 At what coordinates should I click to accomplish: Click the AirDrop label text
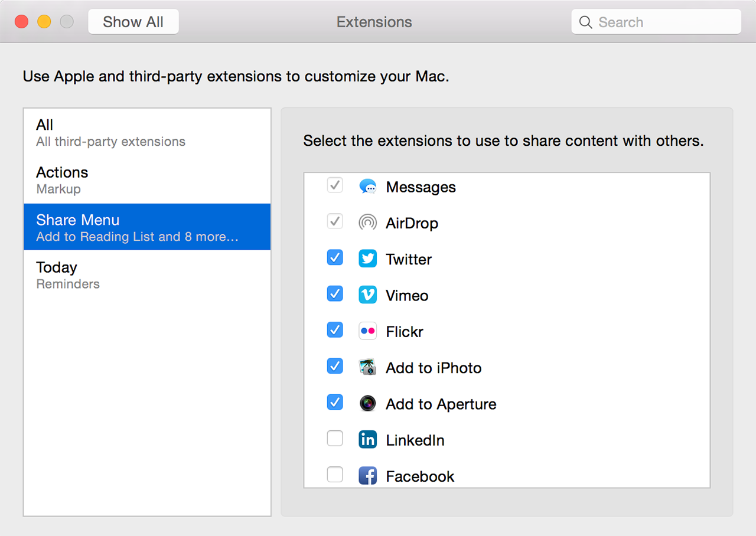click(412, 223)
